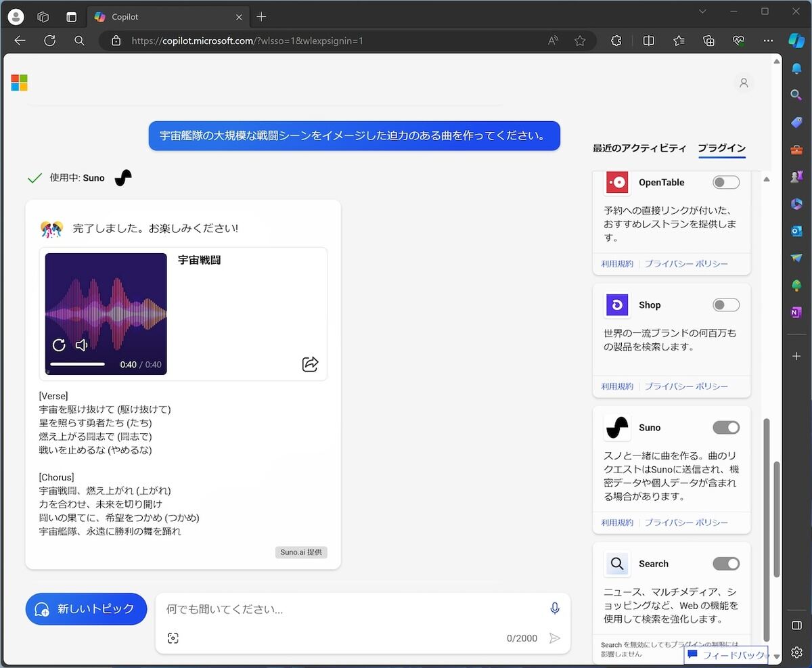Image resolution: width=812 pixels, height=668 pixels.
Task: Click the Suno logo next to 使用中
Action: (123, 178)
